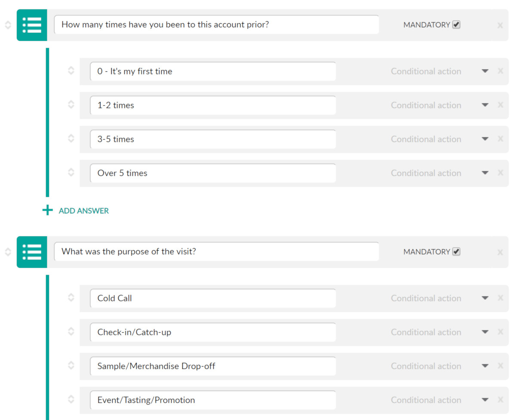Click the list icon beside the prior visits question

pos(32,25)
